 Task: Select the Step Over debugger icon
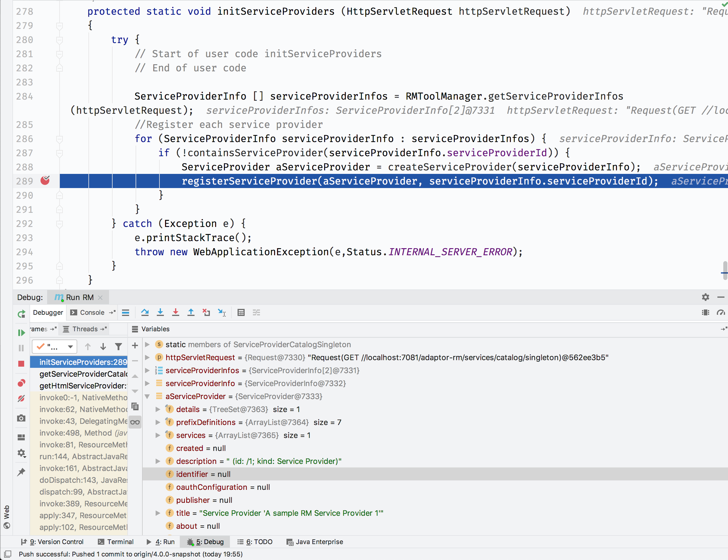[145, 312]
